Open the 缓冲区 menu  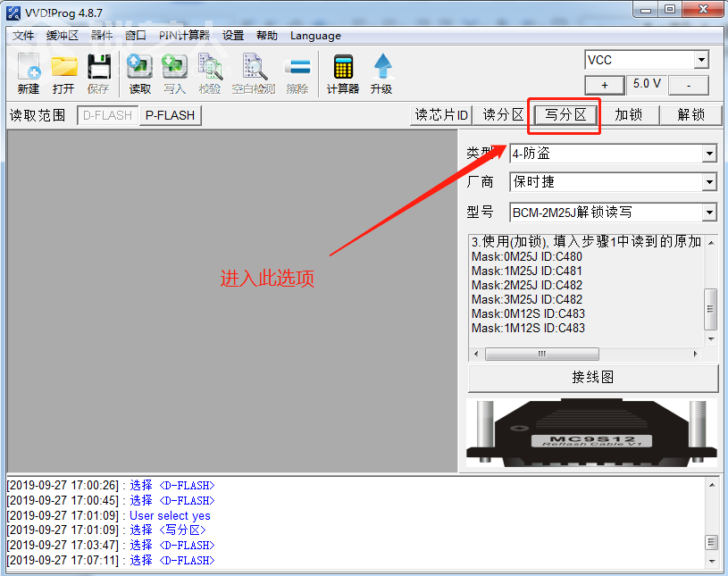coord(63,36)
